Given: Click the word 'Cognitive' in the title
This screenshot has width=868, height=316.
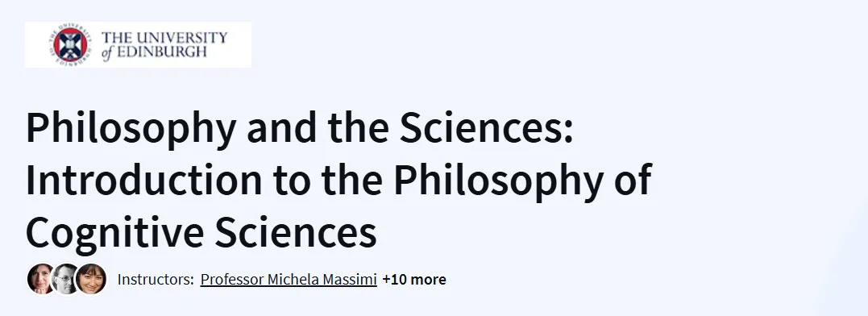Looking at the screenshot, I should coord(114,232).
